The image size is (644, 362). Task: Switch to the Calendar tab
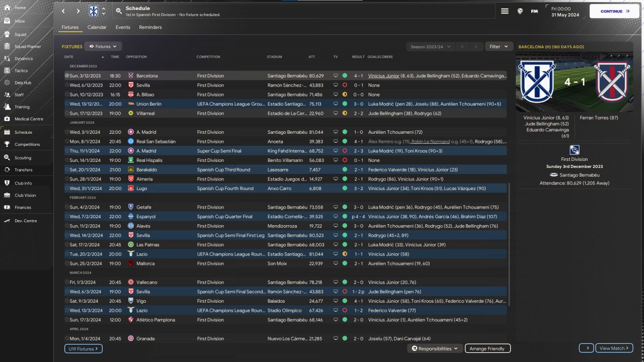tap(97, 27)
